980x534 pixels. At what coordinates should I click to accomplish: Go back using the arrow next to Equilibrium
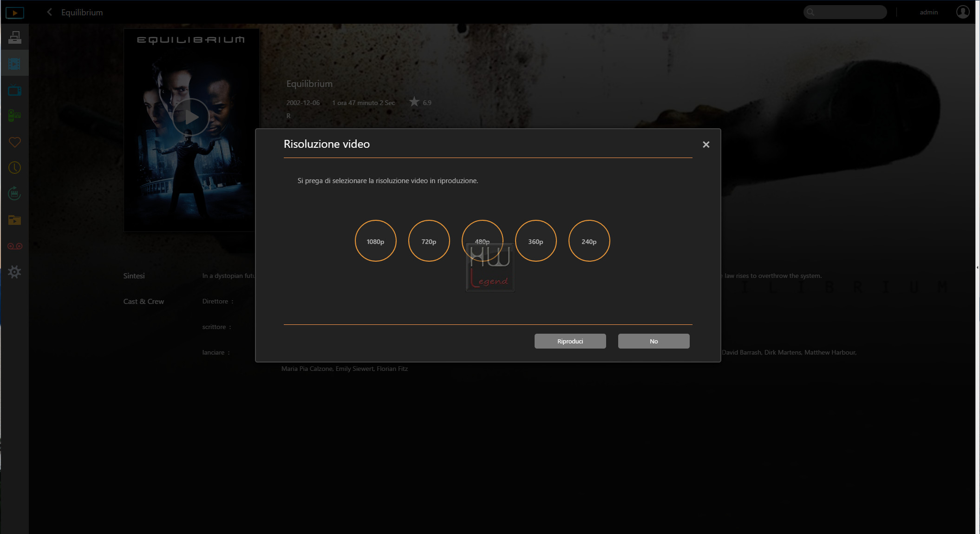point(49,12)
